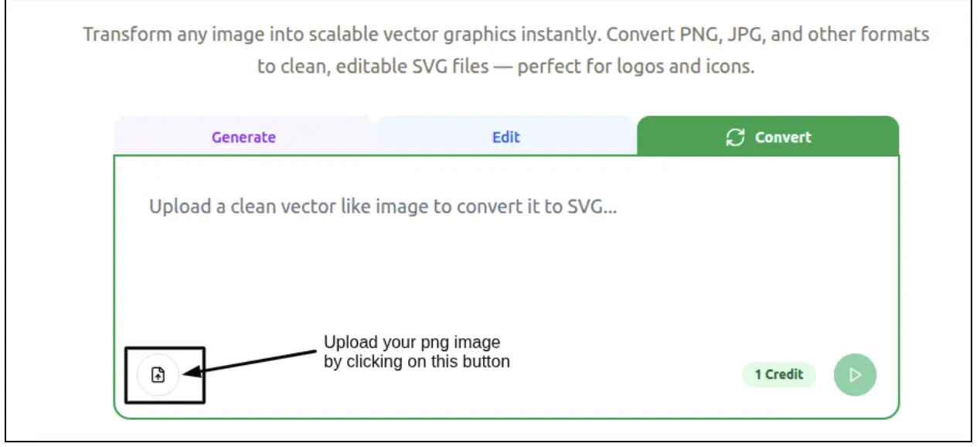Start the SVG conversion with the run button
This screenshot has width=980, height=447.
pos(855,374)
